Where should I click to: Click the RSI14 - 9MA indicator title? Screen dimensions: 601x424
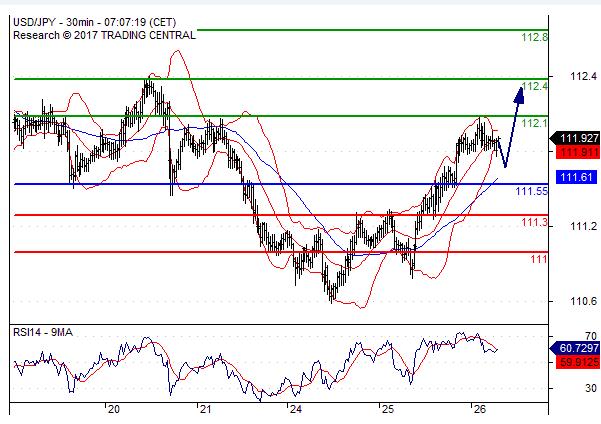tap(43, 332)
